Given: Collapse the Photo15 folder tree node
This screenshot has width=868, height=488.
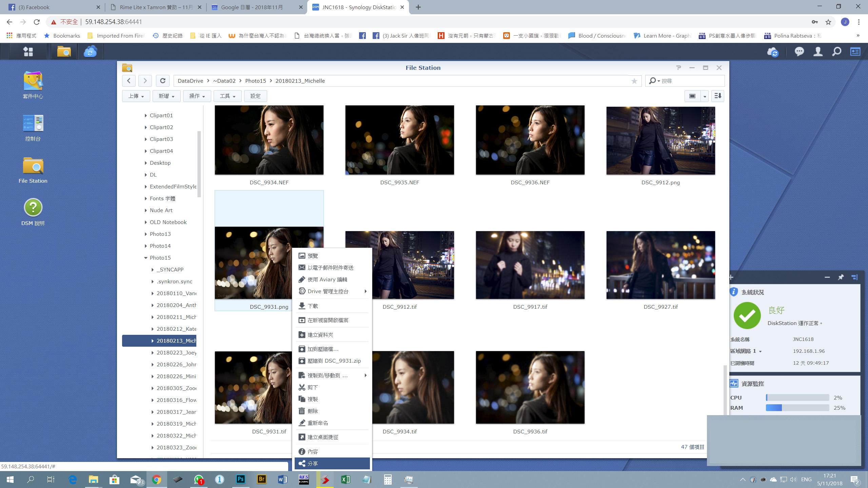Looking at the screenshot, I should point(145,258).
